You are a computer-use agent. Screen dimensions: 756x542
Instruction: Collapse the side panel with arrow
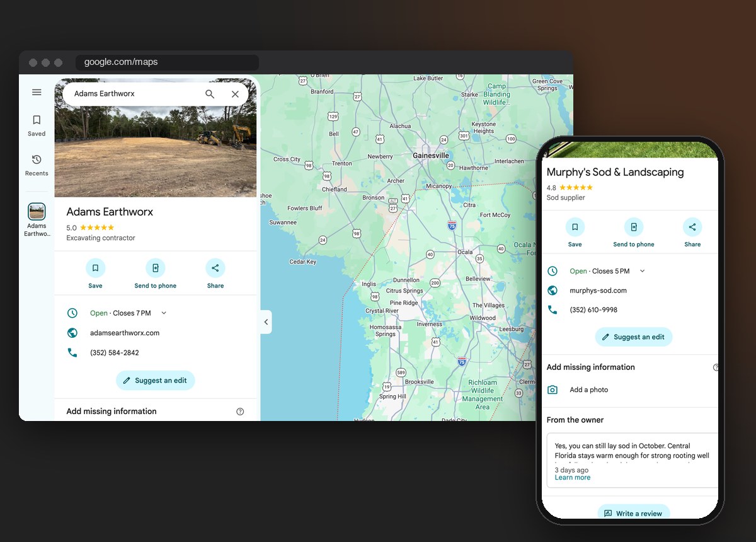coord(266,322)
